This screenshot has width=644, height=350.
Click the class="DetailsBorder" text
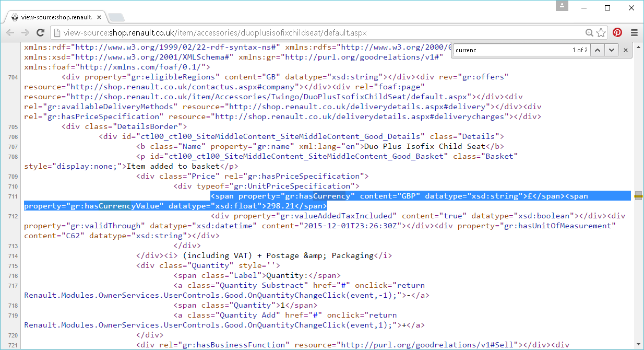coord(133,126)
